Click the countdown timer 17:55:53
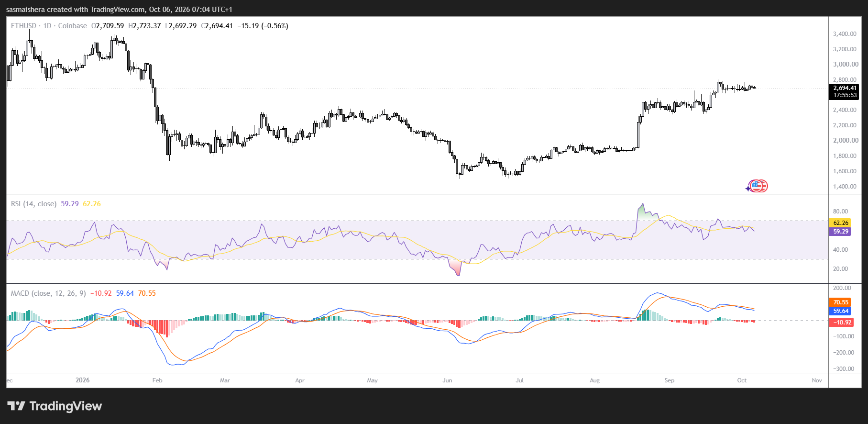This screenshot has height=424, width=868. (845, 95)
